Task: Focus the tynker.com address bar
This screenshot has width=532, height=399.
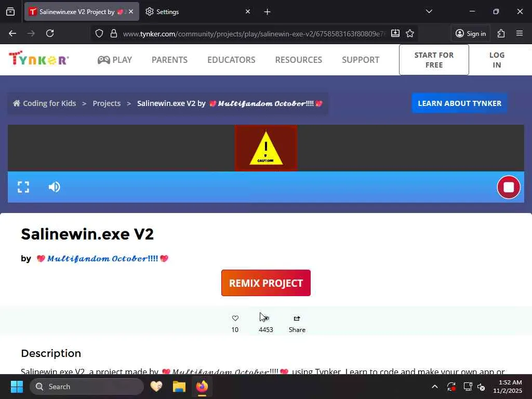Action: (254, 34)
